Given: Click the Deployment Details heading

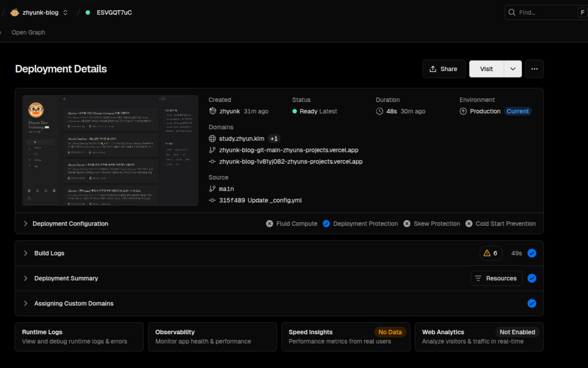Looking at the screenshot, I should 61,69.
